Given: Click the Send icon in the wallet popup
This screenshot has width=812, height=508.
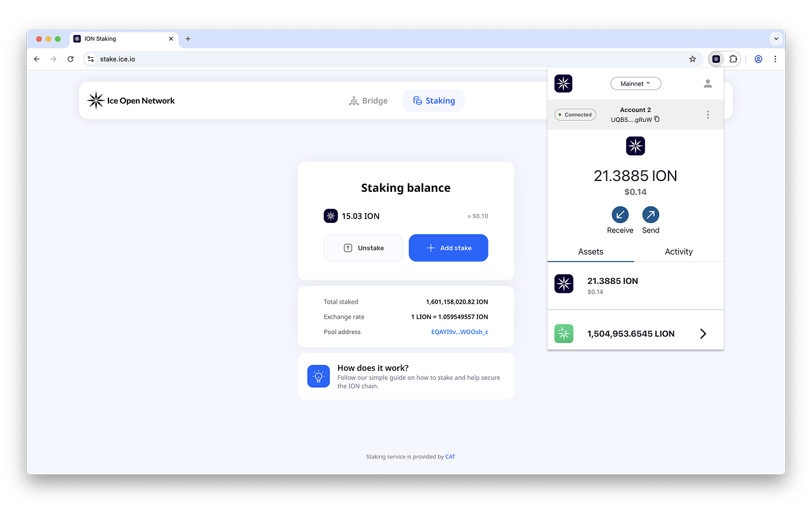Looking at the screenshot, I should pos(650,215).
